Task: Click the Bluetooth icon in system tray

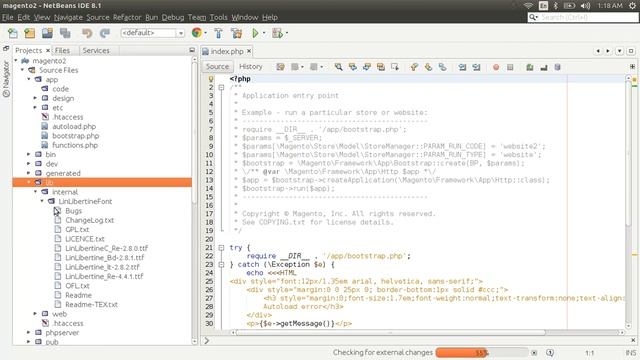Action: (556, 6)
